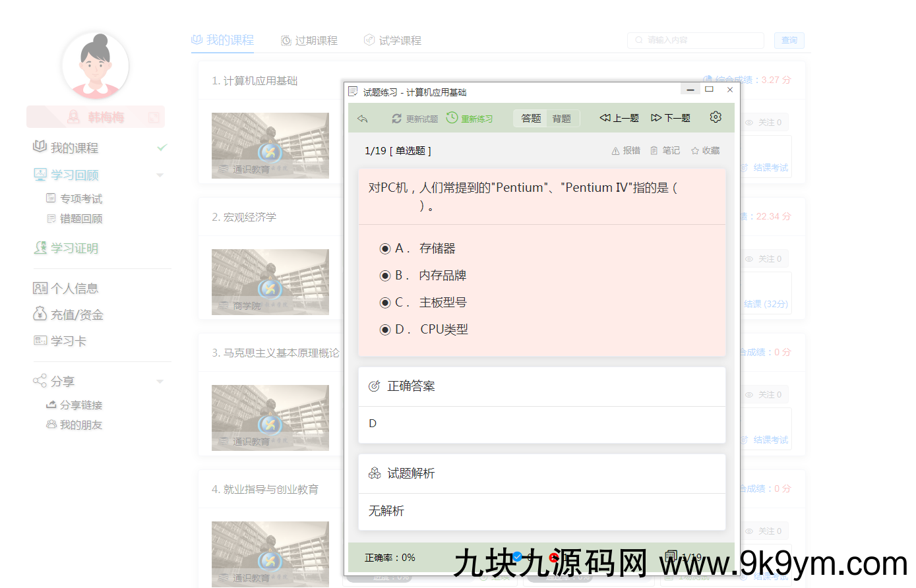Switch to 背题 mode
The width and height of the screenshot is (916, 588).
562,118
